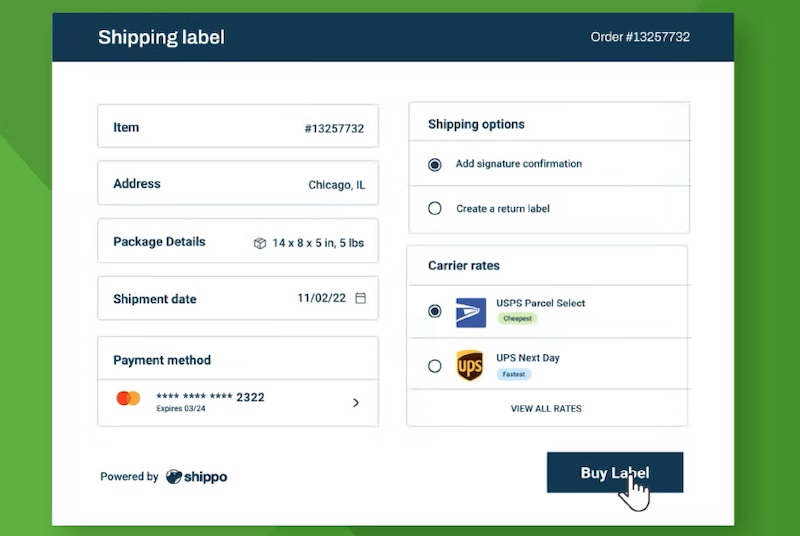Open VIEW ALL RATES link
800x536 pixels.
pyautogui.click(x=546, y=409)
